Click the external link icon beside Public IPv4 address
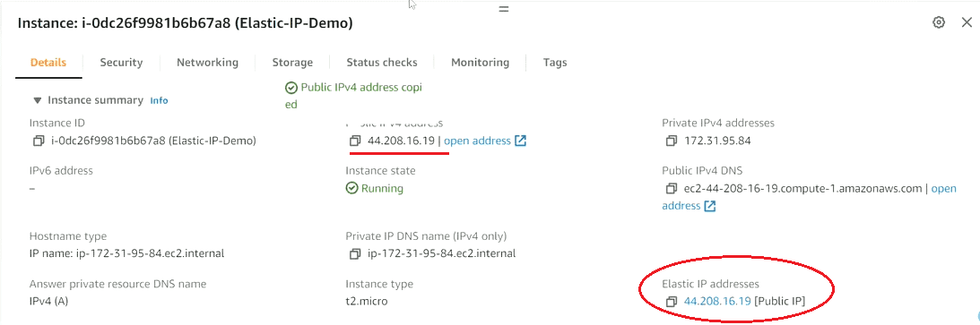Image resolution: width=980 pixels, height=325 pixels. pyautogui.click(x=520, y=141)
